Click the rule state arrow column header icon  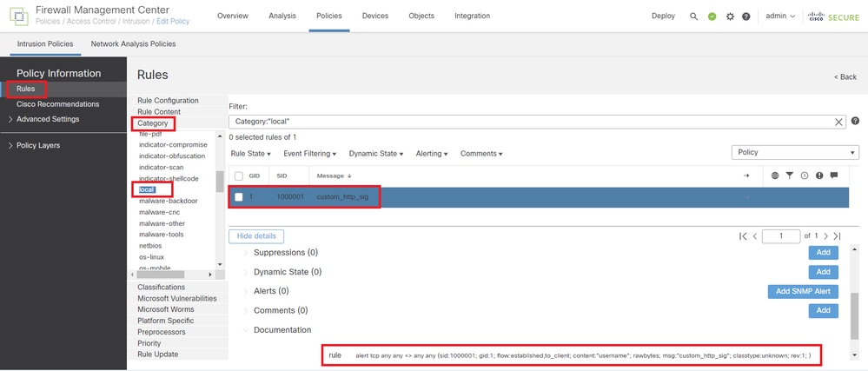(745, 176)
